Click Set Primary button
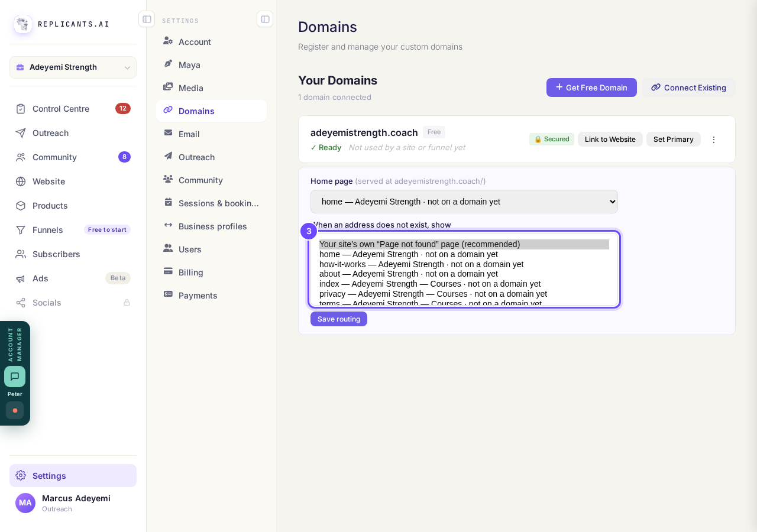 674,140
